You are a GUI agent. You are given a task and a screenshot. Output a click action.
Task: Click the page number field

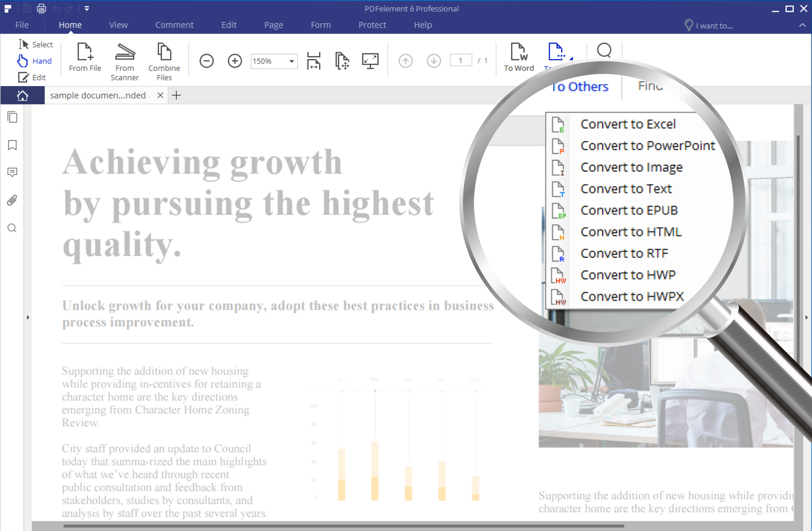click(x=461, y=60)
